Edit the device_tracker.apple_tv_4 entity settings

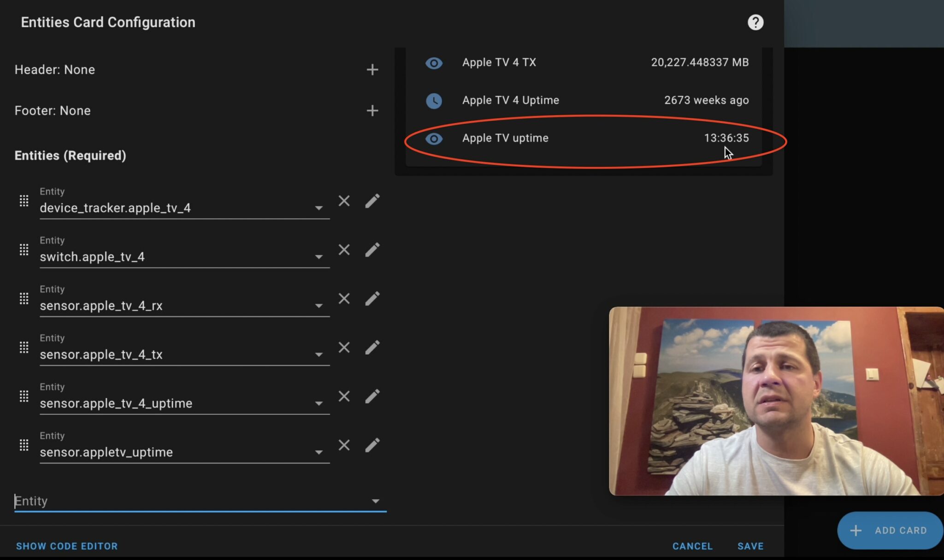(372, 200)
